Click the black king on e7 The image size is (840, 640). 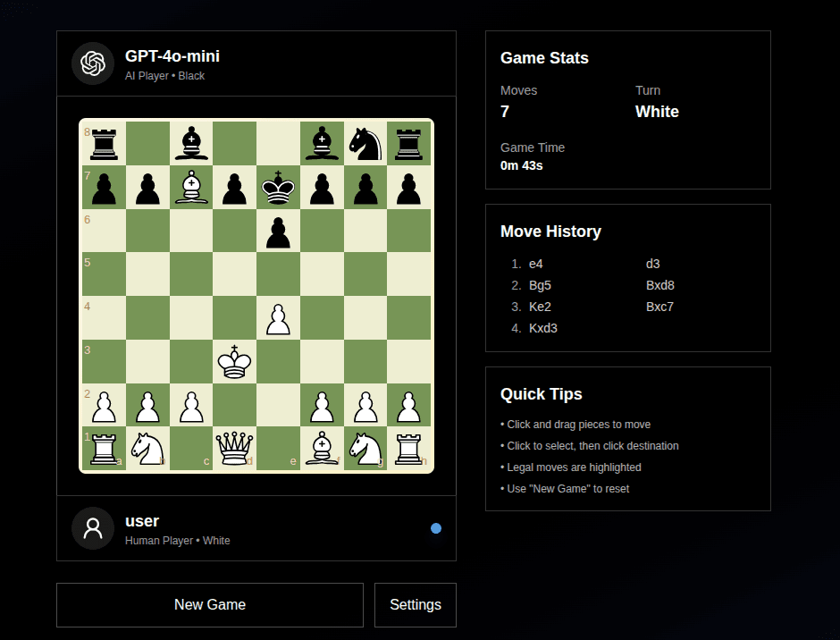[278, 187]
